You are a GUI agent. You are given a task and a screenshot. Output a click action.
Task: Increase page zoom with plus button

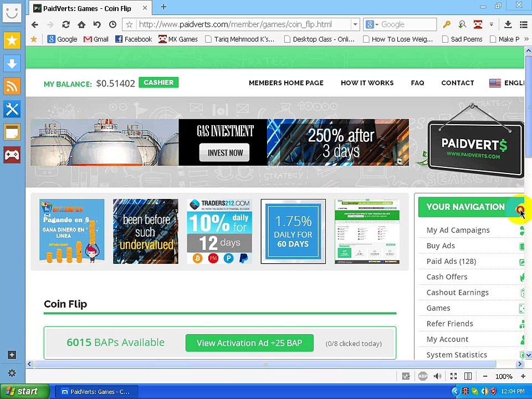tap(523, 376)
